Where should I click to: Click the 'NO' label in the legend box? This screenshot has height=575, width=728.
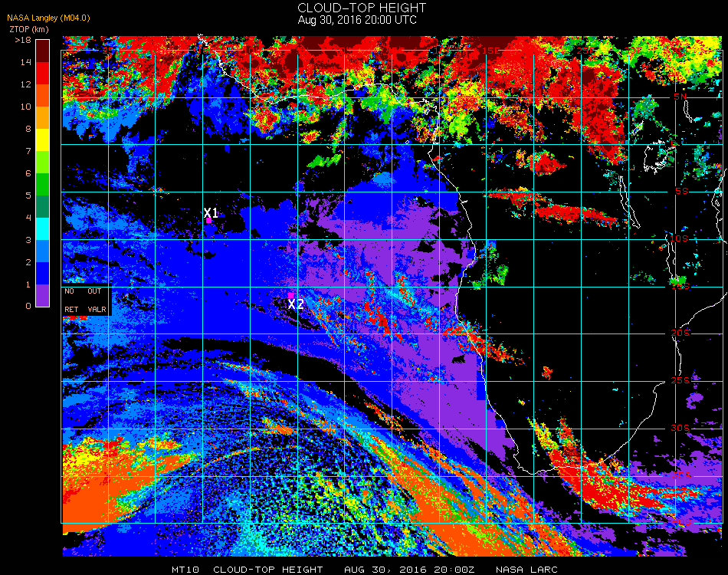click(x=69, y=291)
